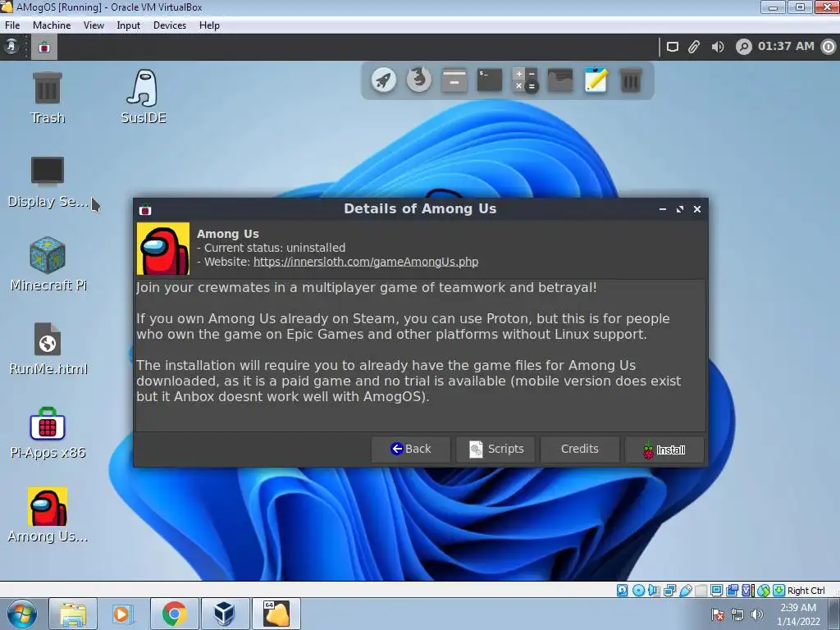840x630 pixels.
Task: Open the system monitor graph icon in the dock
Action: click(x=560, y=80)
